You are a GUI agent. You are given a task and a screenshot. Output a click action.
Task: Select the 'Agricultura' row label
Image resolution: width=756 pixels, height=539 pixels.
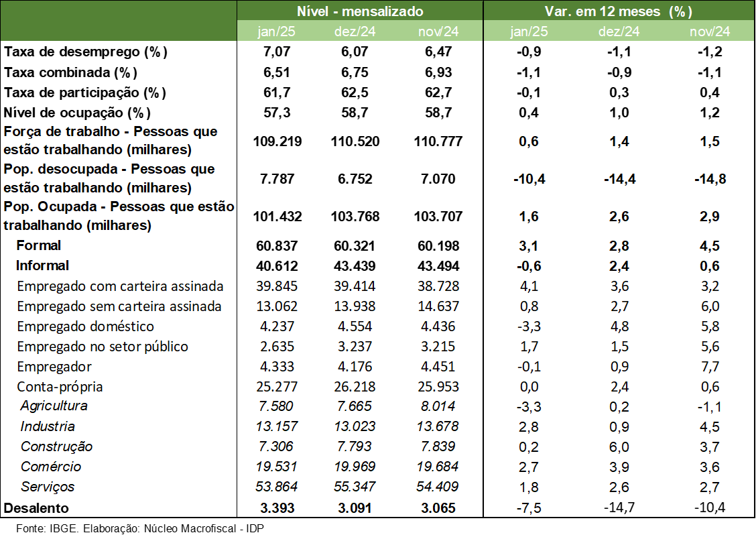[54, 406]
